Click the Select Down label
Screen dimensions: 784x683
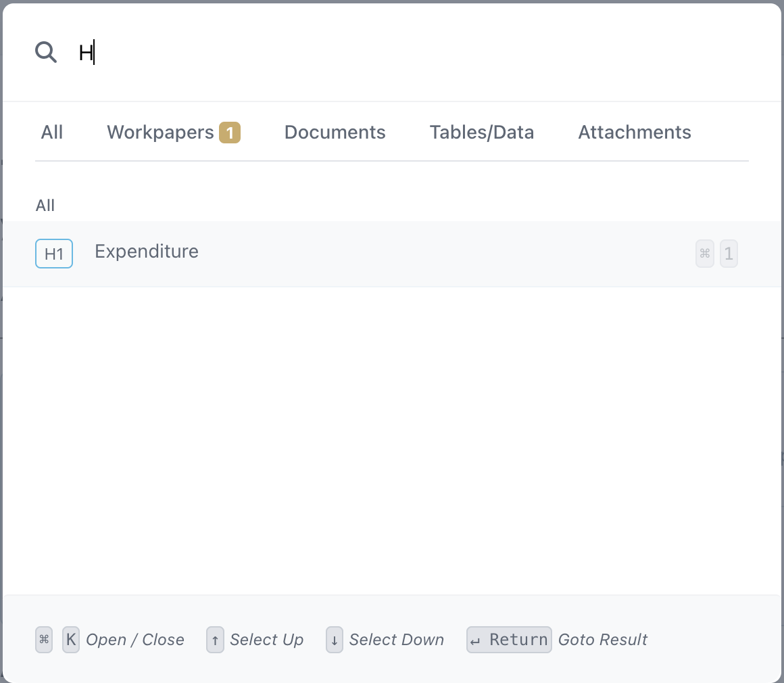tap(397, 640)
